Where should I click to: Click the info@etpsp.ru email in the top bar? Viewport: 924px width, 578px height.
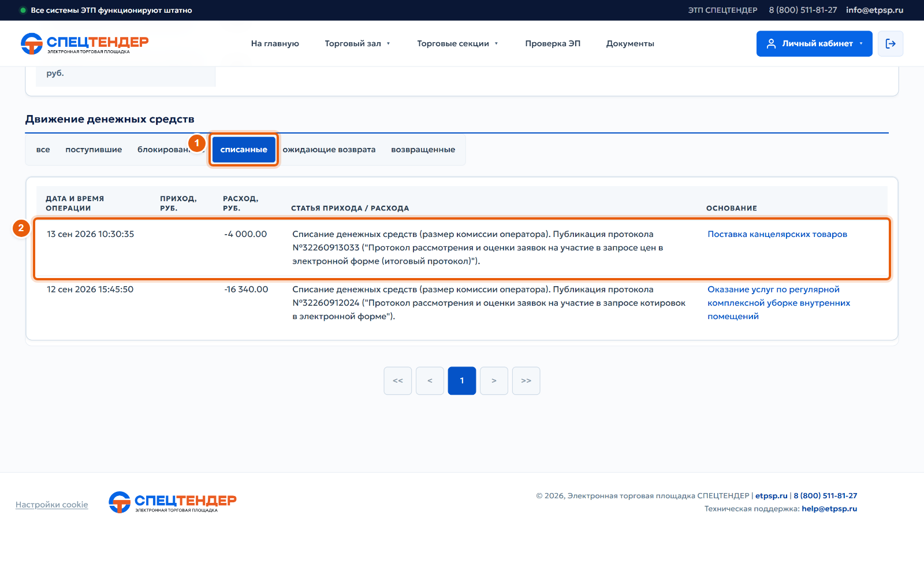click(874, 10)
